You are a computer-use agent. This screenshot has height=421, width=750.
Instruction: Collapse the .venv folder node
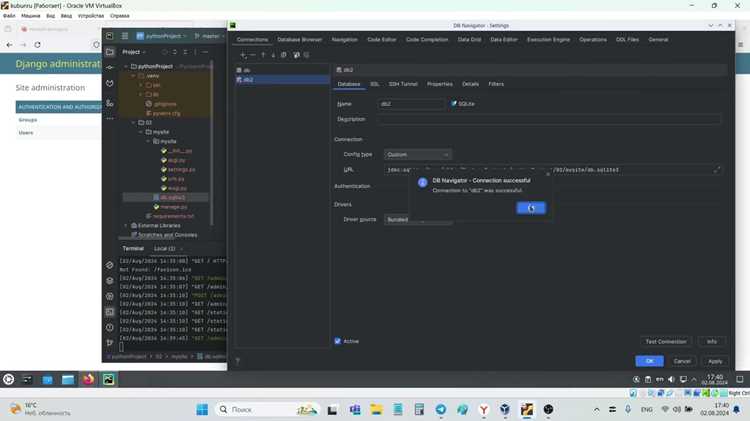pyautogui.click(x=133, y=76)
